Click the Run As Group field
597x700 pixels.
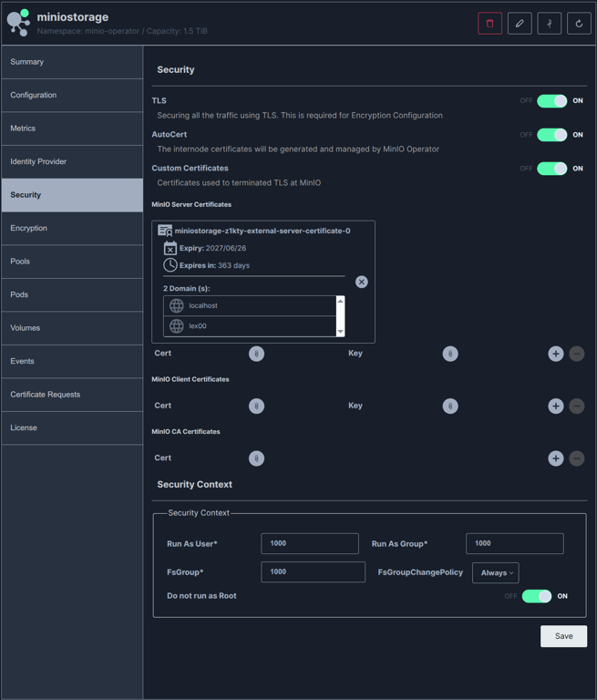pyautogui.click(x=514, y=544)
